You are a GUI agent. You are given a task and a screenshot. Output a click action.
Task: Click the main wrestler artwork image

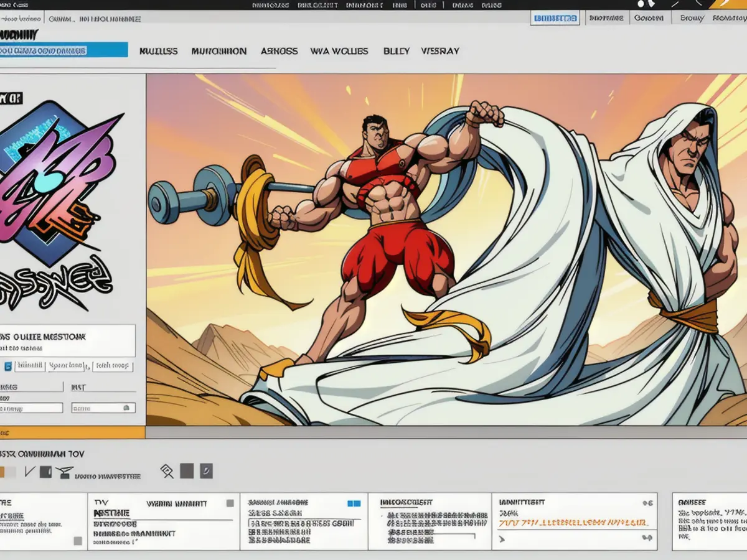[446, 250]
